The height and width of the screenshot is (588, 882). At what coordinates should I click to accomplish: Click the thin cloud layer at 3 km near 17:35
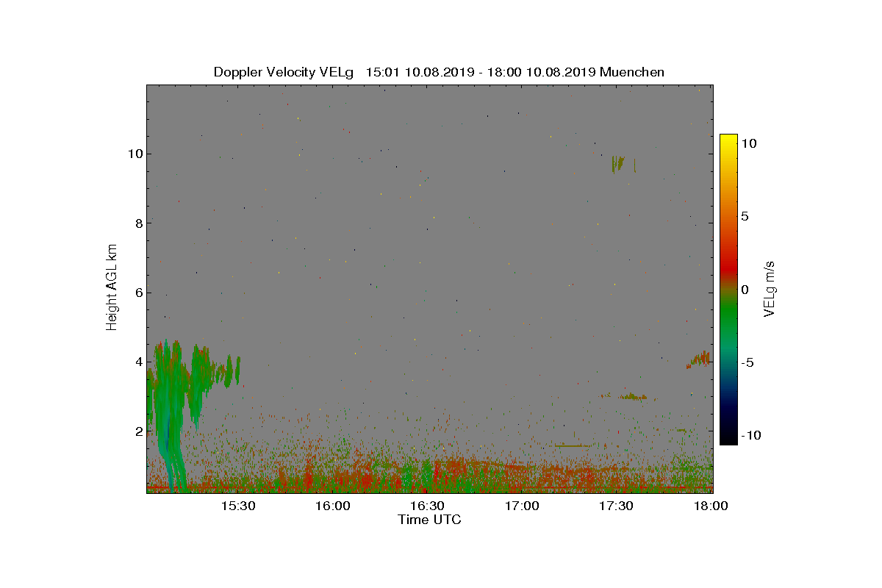(633, 397)
